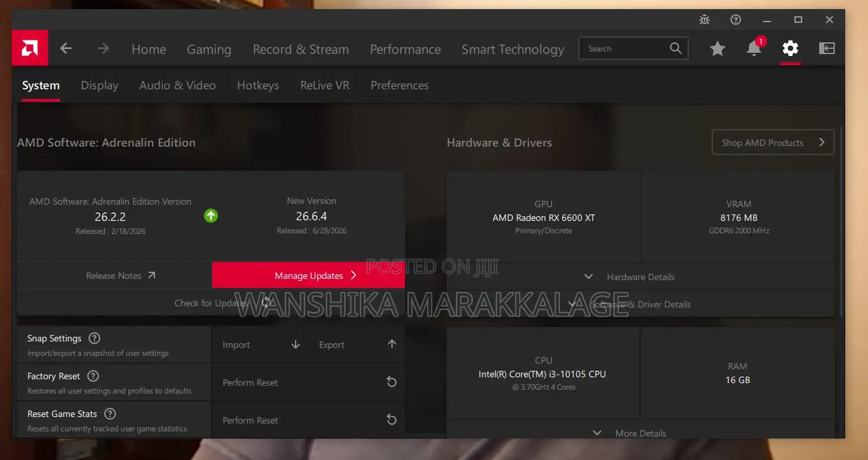The height and width of the screenshot is (460, 868).
Task: Click Snap Settings help icon
Action: [94, 338]
